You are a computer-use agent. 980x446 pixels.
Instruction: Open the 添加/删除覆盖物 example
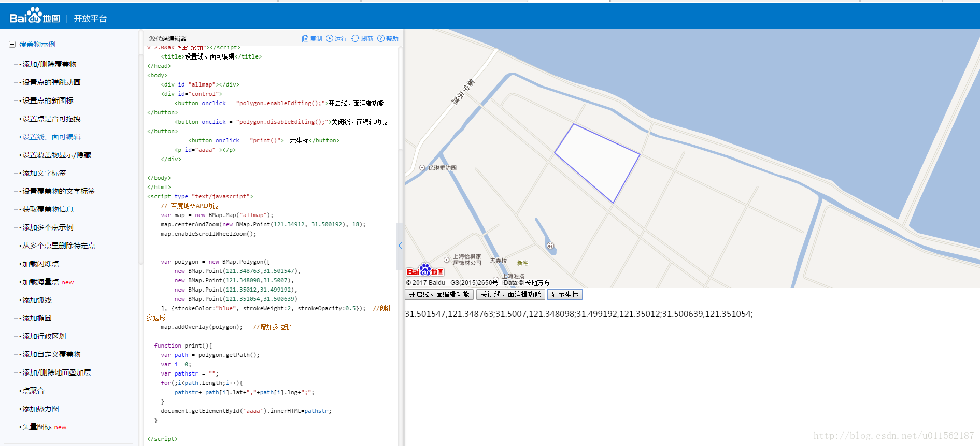50,64
